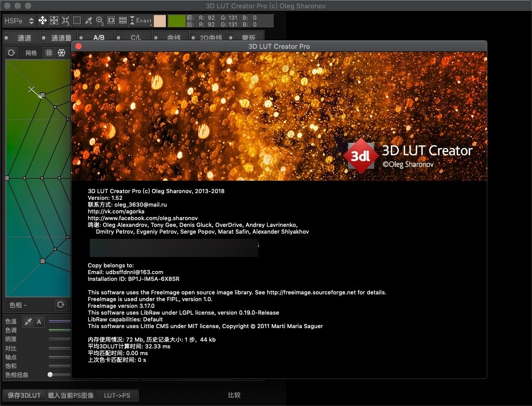Click the LUT->PS button
532x406 pixels.
pyautogui.click(x=117, y=396)
